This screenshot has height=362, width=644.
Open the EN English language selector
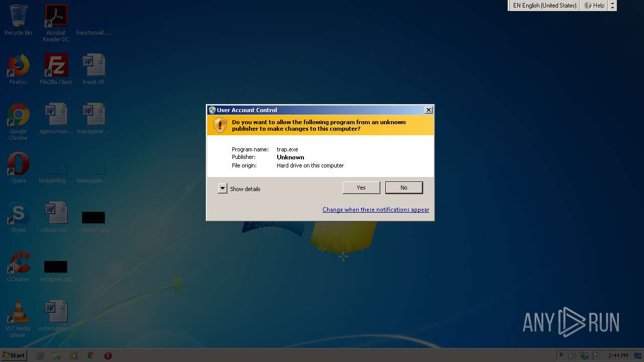[x=544, y=6]
